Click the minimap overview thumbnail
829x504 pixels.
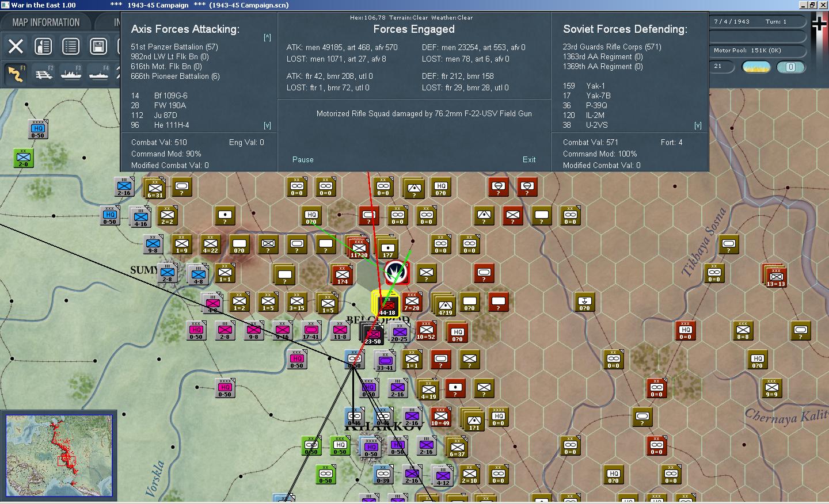pos(59,455)
